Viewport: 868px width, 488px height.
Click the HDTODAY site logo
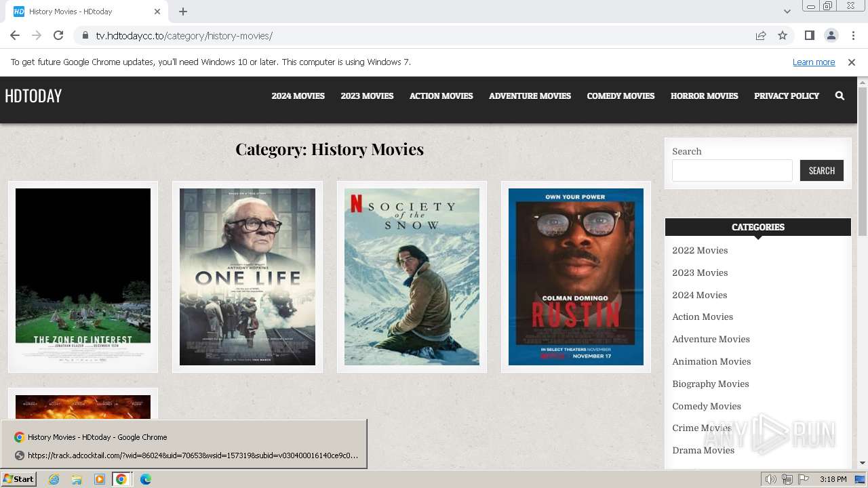33,96
